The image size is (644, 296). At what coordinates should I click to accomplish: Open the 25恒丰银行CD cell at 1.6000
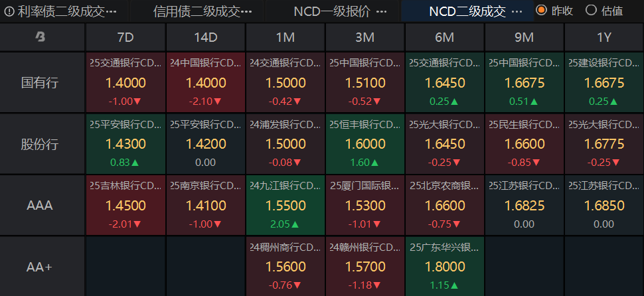(364, 144)
